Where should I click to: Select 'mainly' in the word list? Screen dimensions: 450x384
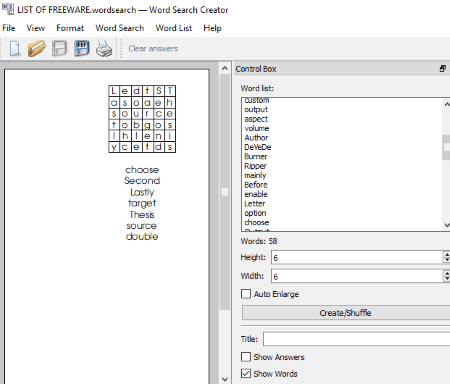click(255, 175)
